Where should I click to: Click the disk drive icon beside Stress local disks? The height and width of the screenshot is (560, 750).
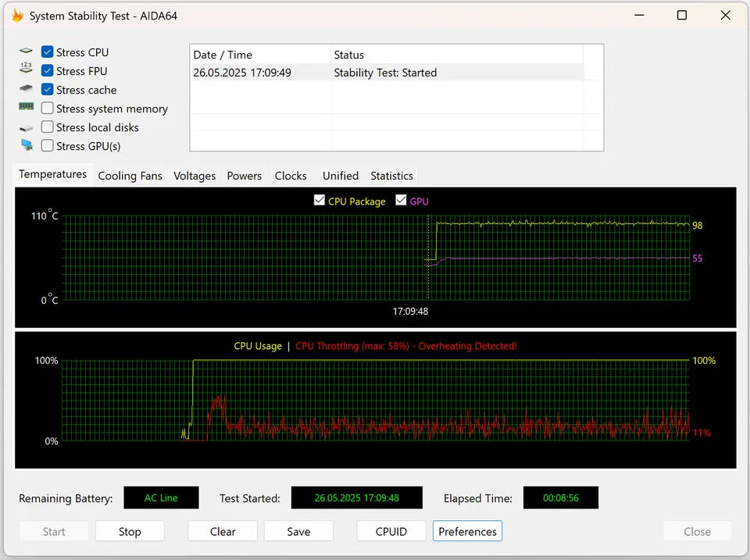click(x=26, y=128)
